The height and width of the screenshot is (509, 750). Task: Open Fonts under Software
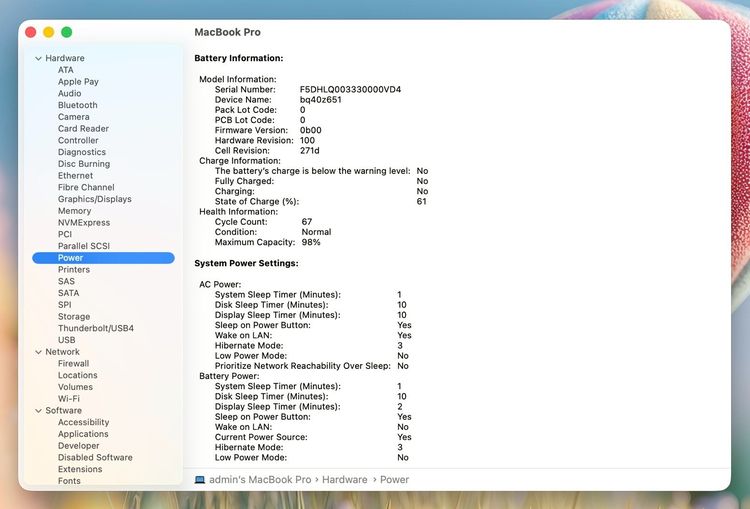(x=69, y=481)
